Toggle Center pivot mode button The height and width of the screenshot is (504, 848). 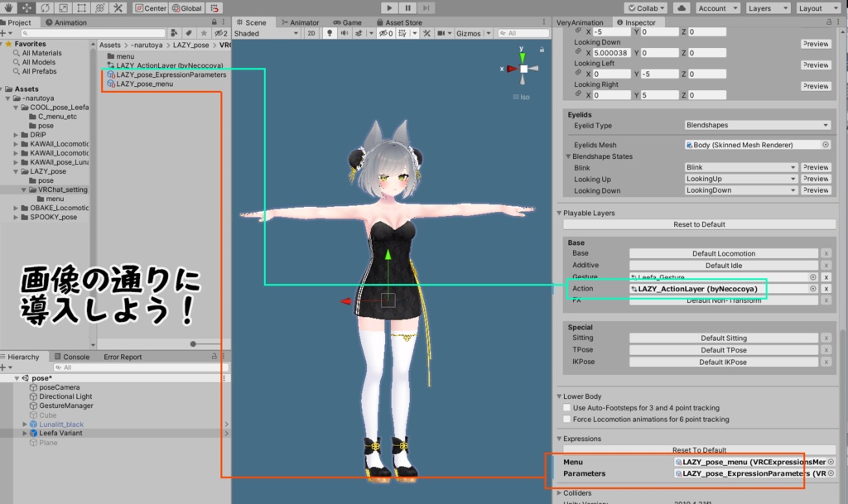(x=151, y=8)
